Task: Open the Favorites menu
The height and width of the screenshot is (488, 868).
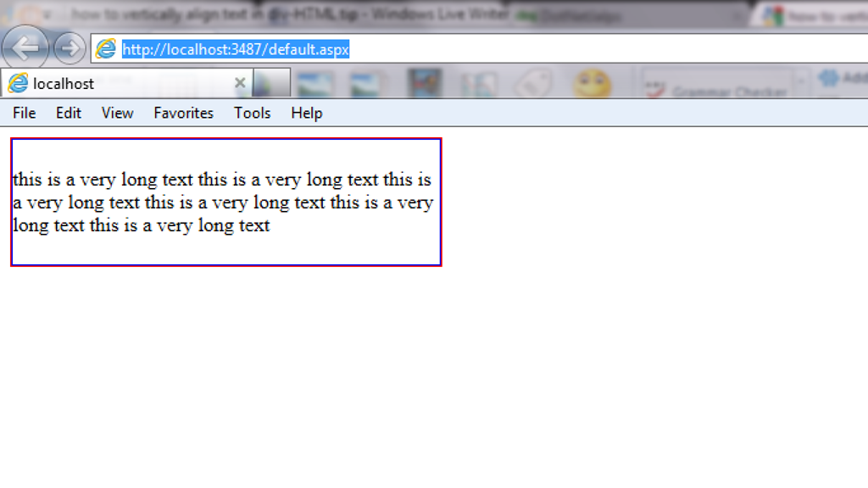Action: coord(183,113)
